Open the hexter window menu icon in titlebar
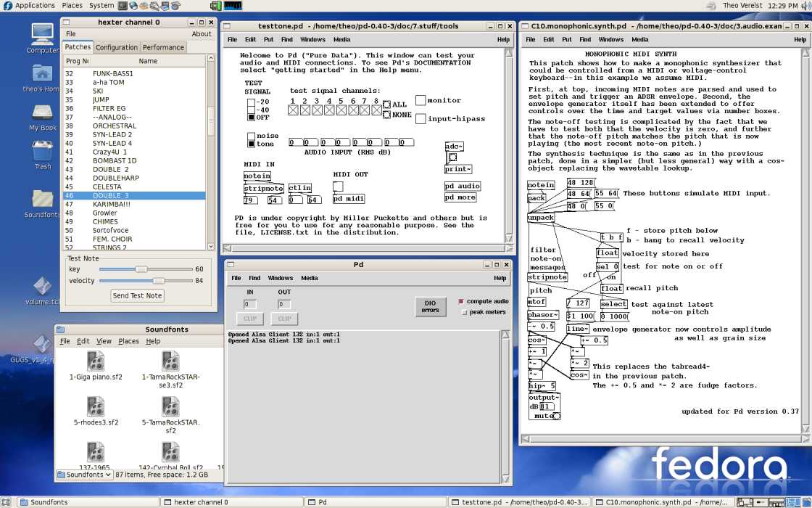The image size is (812, 508). point(66,22)
